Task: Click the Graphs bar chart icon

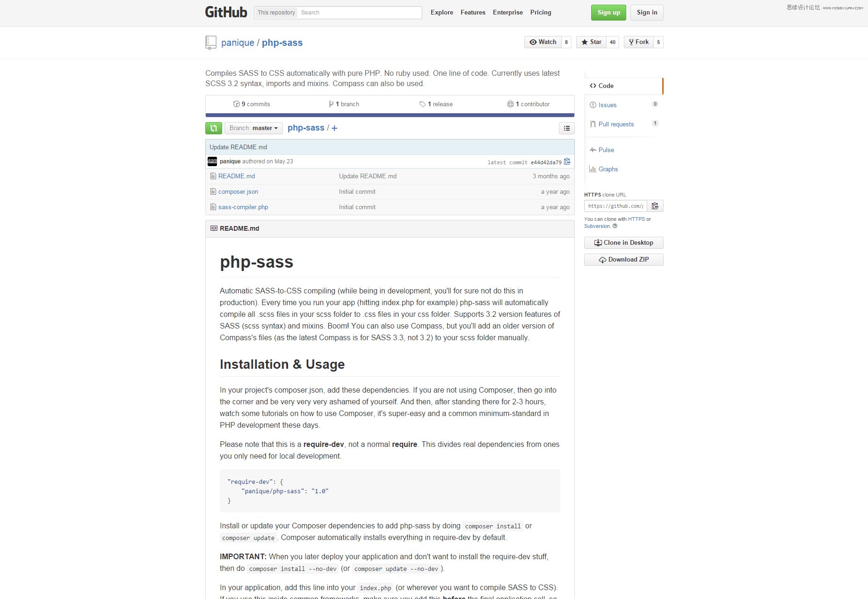Action: pyautogui.click(x=593, y=169)
